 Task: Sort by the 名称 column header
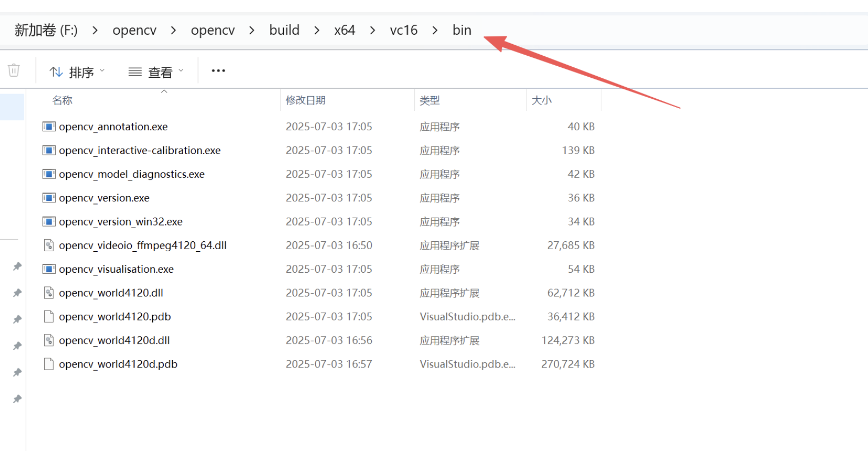(62, 100)
